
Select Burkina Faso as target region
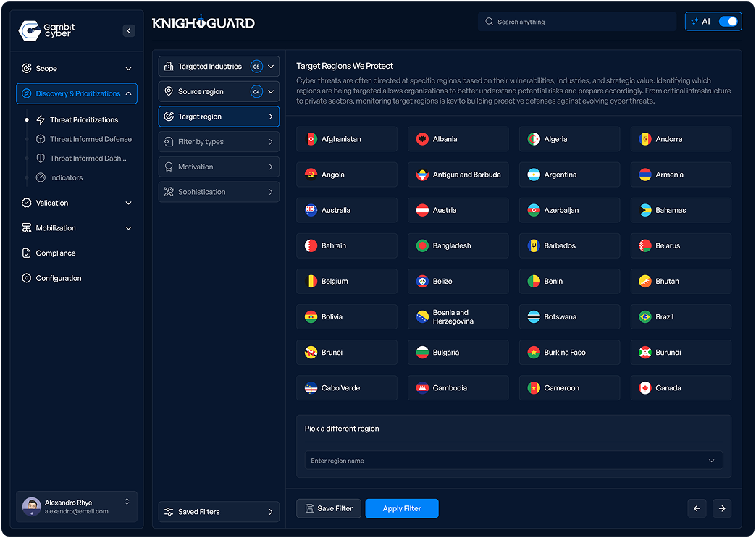coord(569,353)
